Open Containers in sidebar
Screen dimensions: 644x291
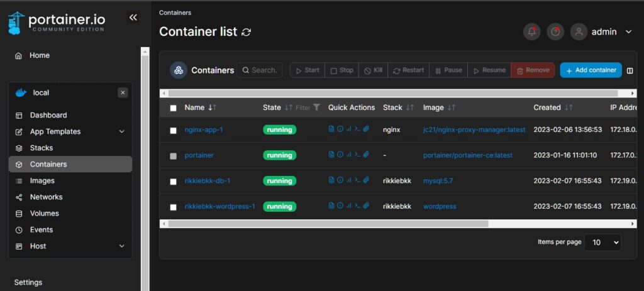tap(70, 164)
